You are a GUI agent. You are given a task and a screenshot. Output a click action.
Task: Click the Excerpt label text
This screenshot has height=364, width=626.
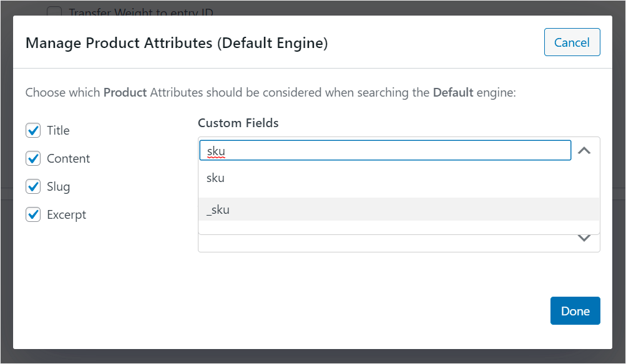66,214
